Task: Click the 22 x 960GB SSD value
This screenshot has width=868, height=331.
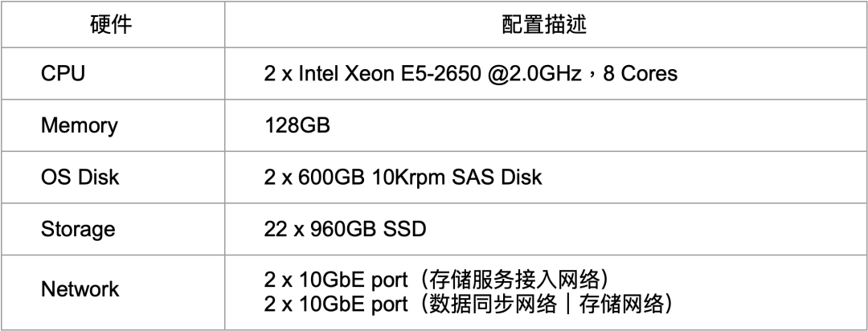Action: pos(345,229)
